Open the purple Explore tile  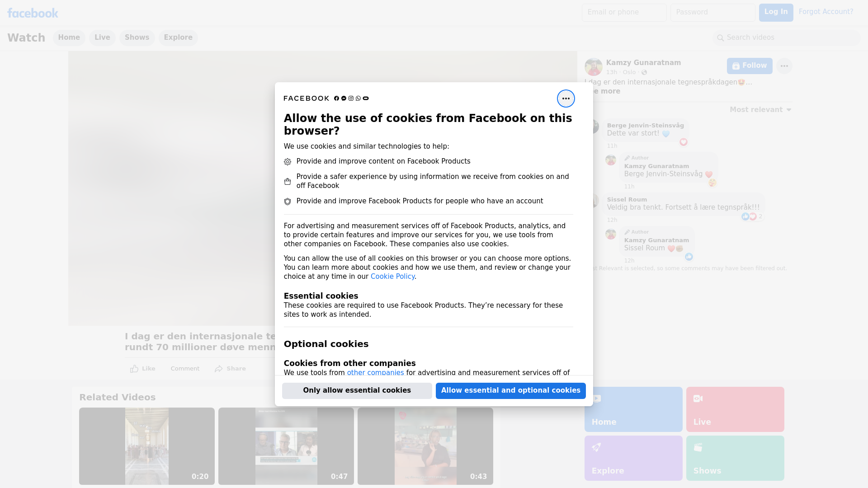click(633, 458)
